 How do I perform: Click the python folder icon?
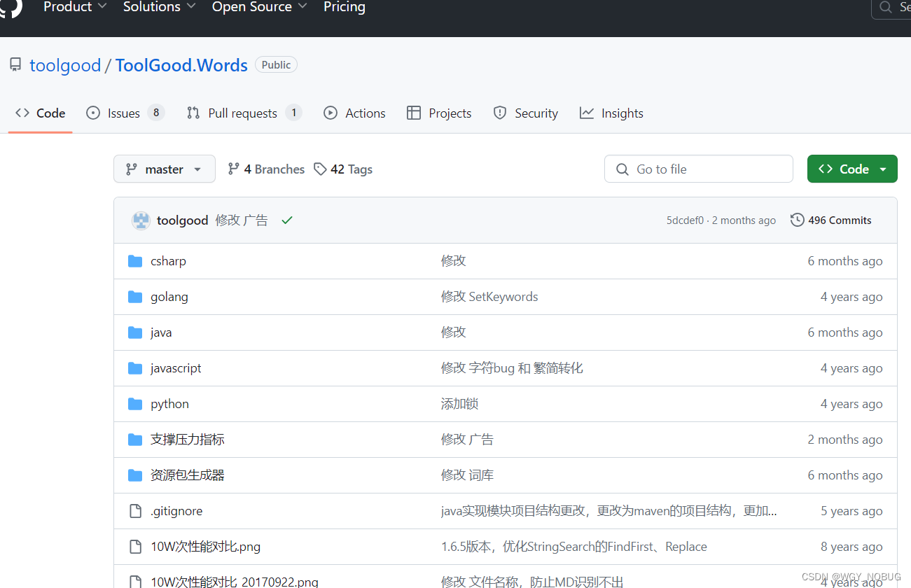[x=135, y=404]
